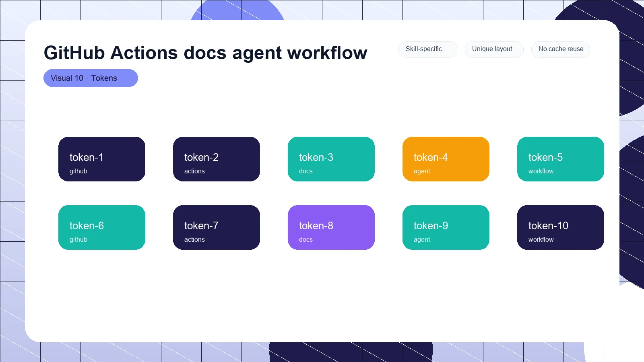Click the token-6 github card
This screenshot has width=644, height=362.
[x=102, y=227]
